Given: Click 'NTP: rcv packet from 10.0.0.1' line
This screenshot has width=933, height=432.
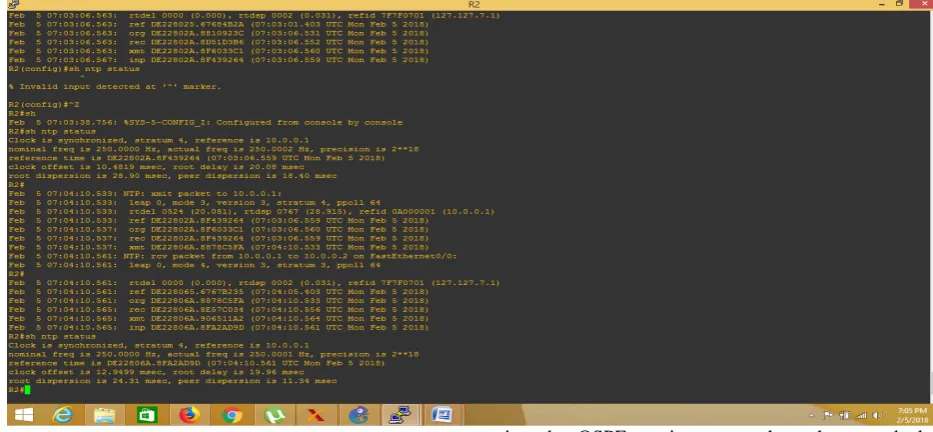Looking at the screenshot, I should (x=233, y=256).
